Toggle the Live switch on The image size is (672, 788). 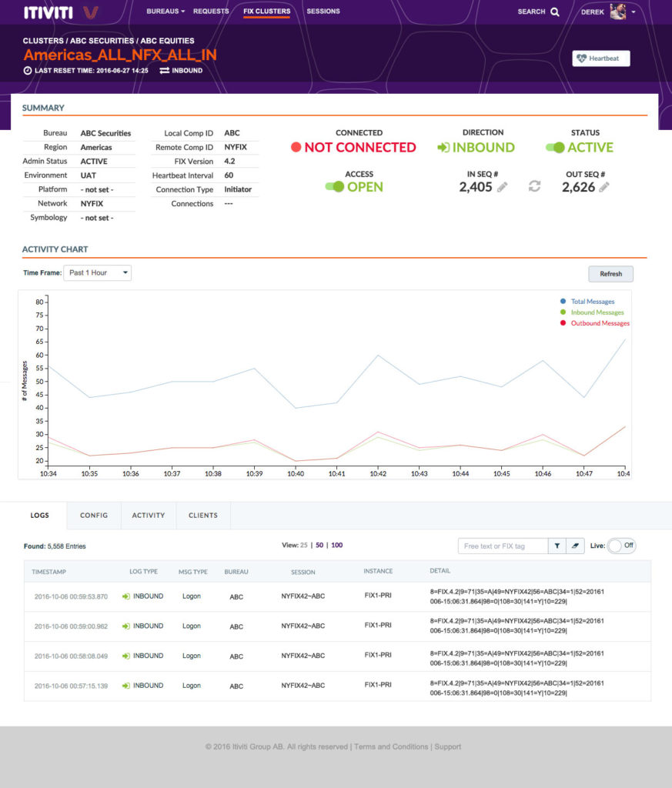coord(621,546)
